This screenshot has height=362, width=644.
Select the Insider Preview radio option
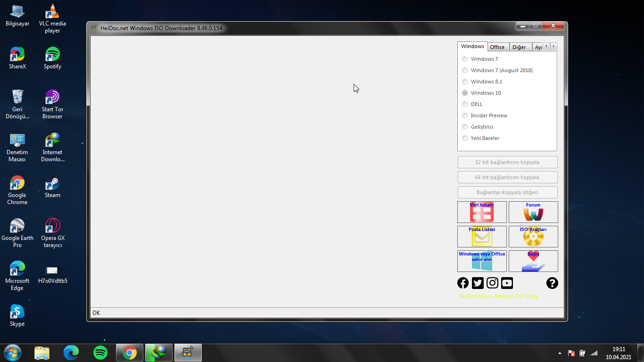pos(465,115)
